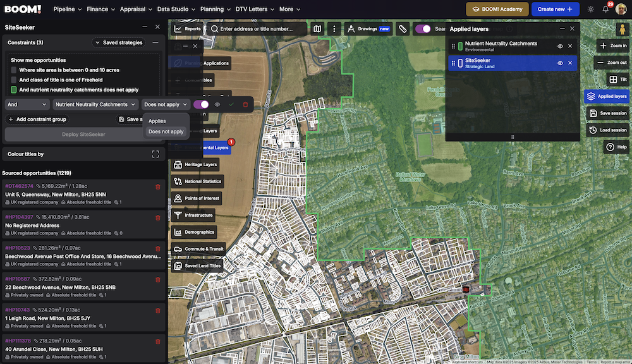Image resolution: width=632 pixels, height=364 pixels.
Task: Delete opportunity #HP10587
Action: 157,280
